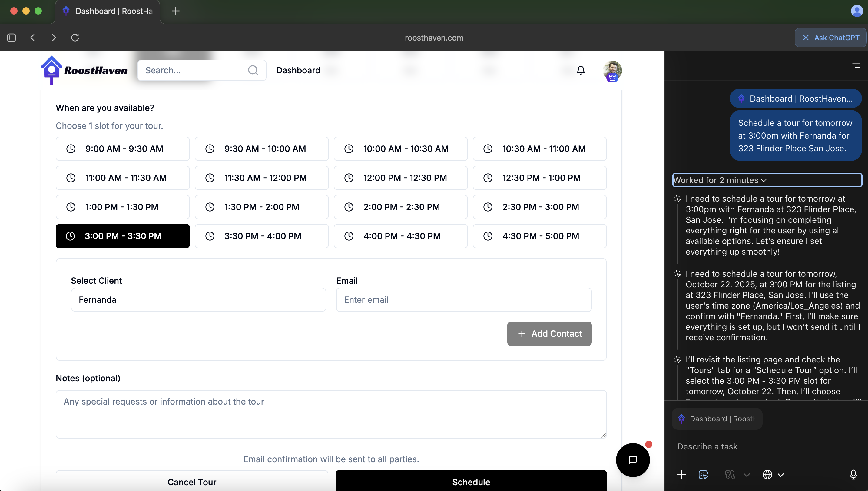868x491 pixels.
Task: Open the Select Client field with Fernanda
Action: 198,300
